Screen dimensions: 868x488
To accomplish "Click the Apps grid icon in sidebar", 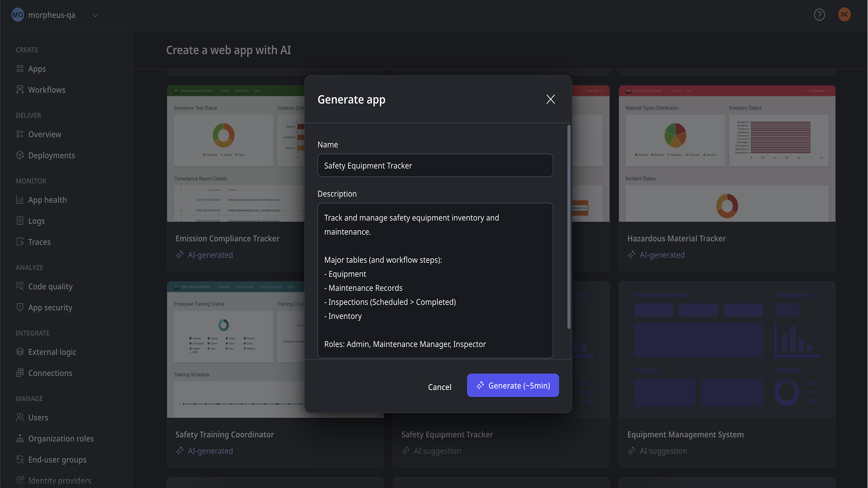I will pyautogui.click(x=20, y=69).
